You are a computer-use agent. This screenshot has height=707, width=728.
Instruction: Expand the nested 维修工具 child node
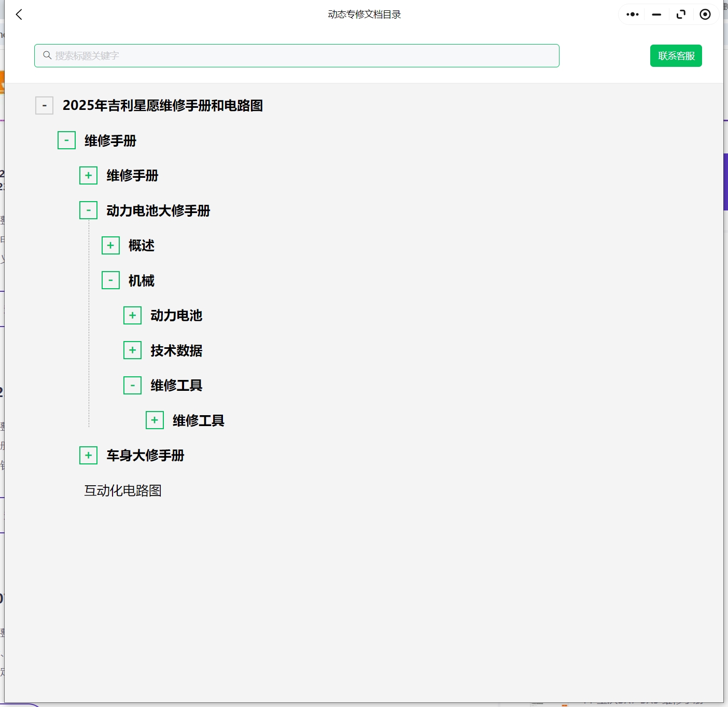click(155, 420)
